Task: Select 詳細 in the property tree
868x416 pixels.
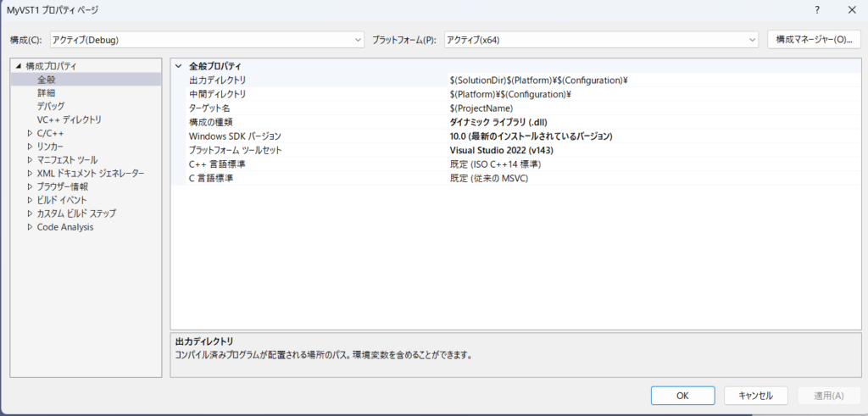Action: point(47,92)
